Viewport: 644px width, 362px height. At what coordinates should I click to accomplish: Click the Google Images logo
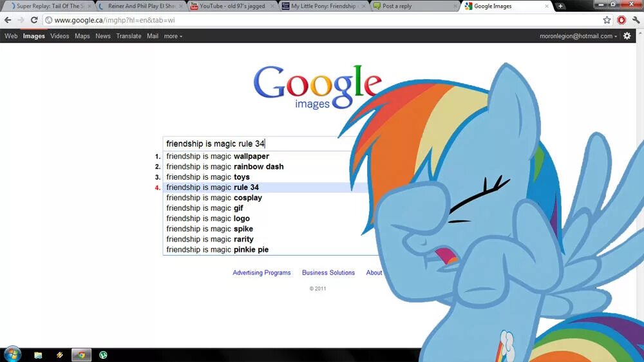(x=317, y=88)
